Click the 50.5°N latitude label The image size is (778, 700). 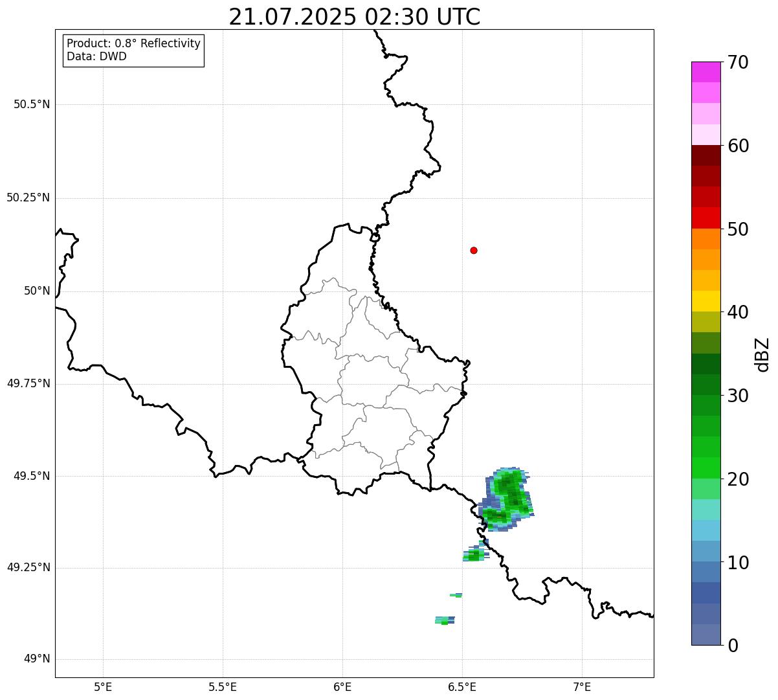pyautogui.click(x=32, y=104)
